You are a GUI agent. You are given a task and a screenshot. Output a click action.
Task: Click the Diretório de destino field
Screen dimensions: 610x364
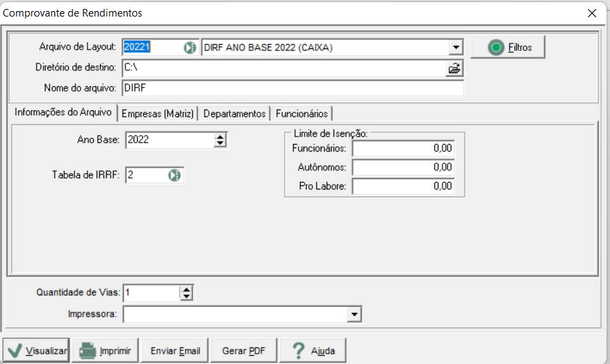point(284,68)
